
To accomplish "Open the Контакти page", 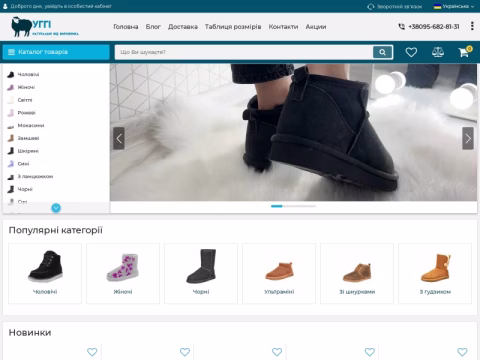I will click(x=283, y=27).
